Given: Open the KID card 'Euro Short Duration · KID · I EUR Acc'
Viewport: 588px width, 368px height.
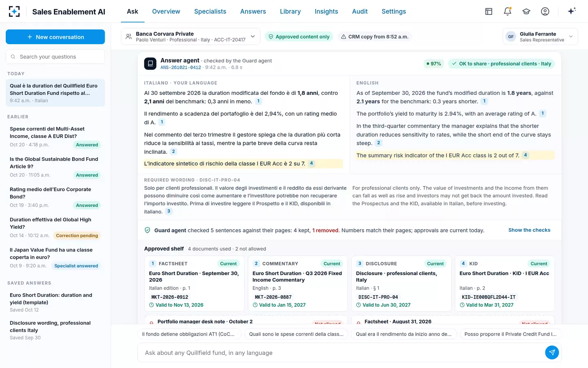Looking at the screenshot, I should point(505,283).
